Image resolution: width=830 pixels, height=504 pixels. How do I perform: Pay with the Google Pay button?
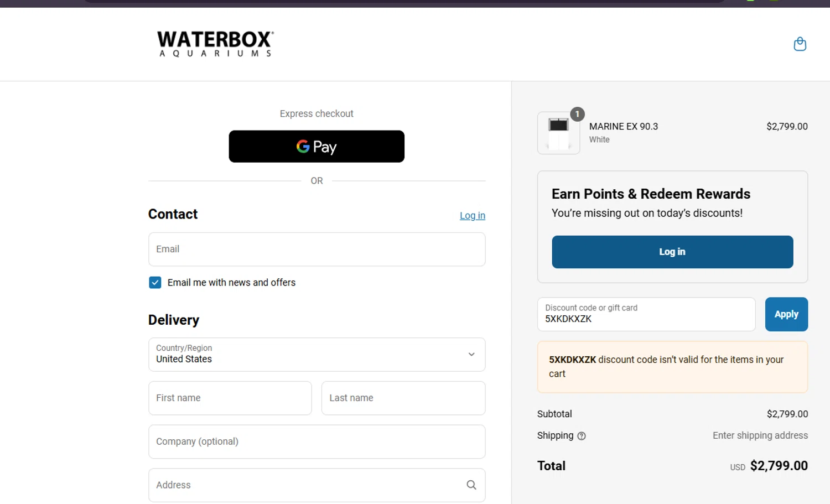pyautogui.click(x=317, y=147)
